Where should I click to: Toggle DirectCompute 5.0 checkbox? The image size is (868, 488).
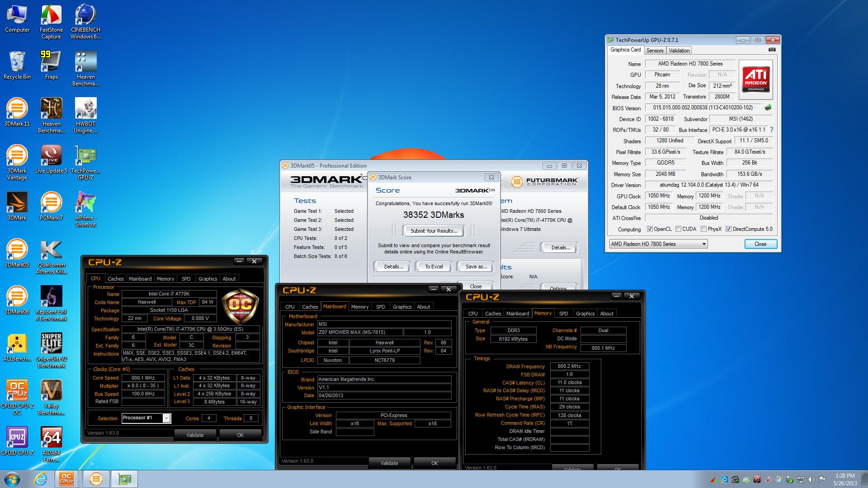coord(728,229)
